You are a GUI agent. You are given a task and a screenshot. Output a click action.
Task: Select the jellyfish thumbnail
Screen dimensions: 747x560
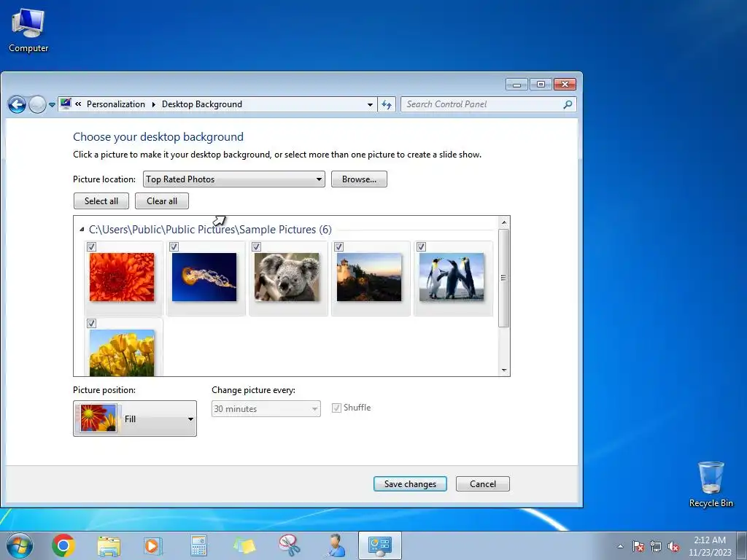(x=204, y=277)
